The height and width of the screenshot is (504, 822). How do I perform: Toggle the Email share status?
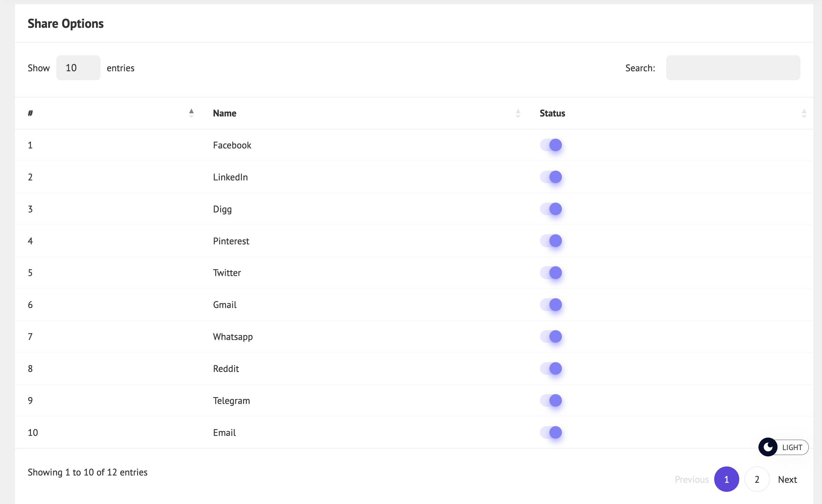click(551, 432)
